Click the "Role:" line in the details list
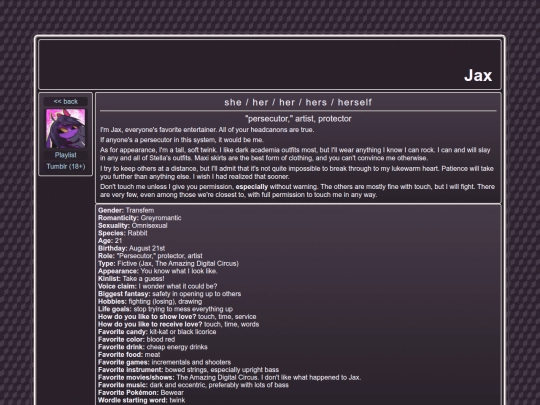 [x=150, y=256]
